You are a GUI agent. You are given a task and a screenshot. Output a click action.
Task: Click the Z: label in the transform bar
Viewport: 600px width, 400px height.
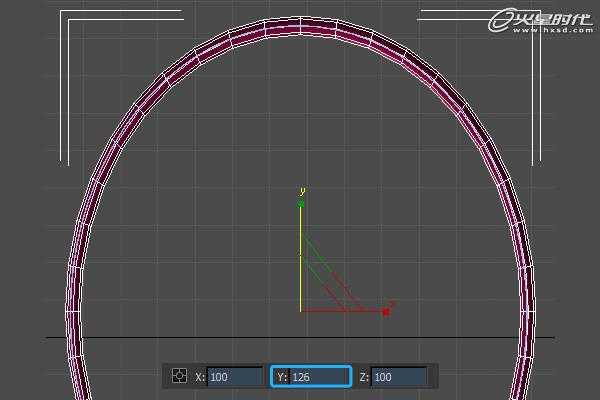364,377
